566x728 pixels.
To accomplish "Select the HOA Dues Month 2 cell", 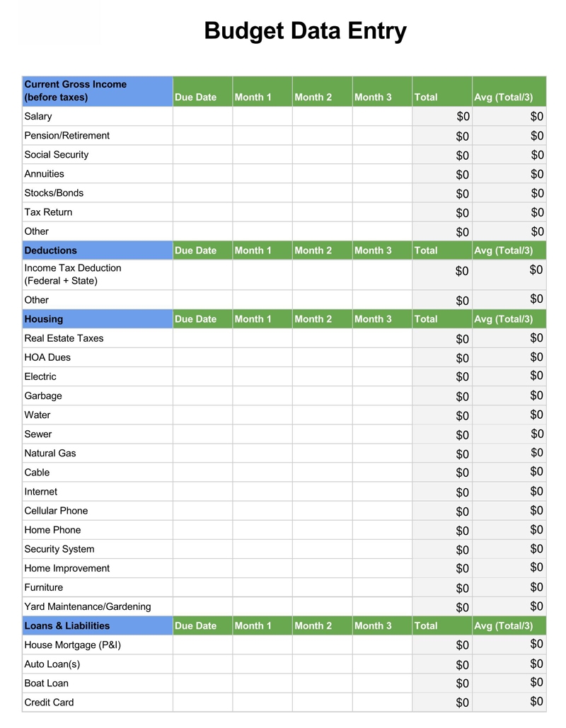I will 322,357.
